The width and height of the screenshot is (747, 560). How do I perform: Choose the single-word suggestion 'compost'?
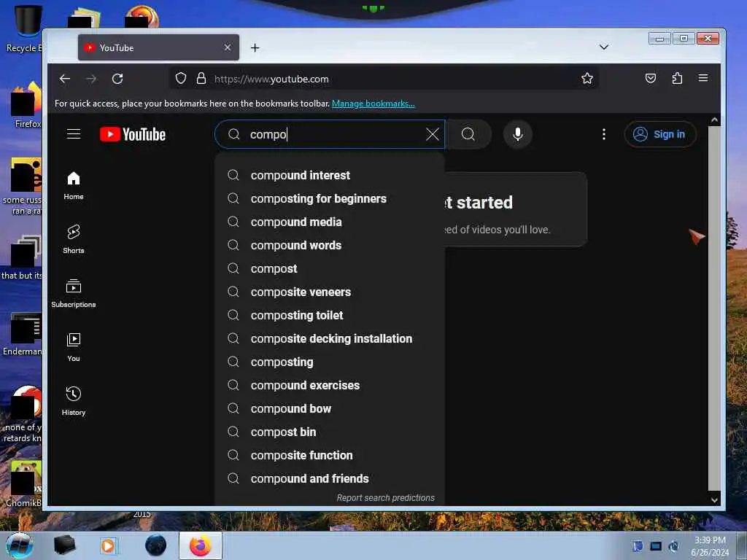click(x=329, y=268)
